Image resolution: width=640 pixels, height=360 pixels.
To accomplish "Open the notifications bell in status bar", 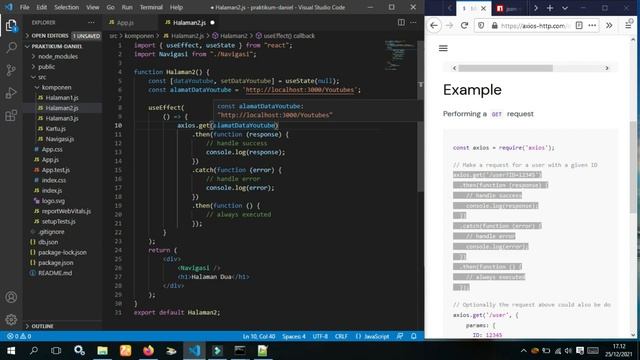I will pyautogui.click(x=413, y=336).
